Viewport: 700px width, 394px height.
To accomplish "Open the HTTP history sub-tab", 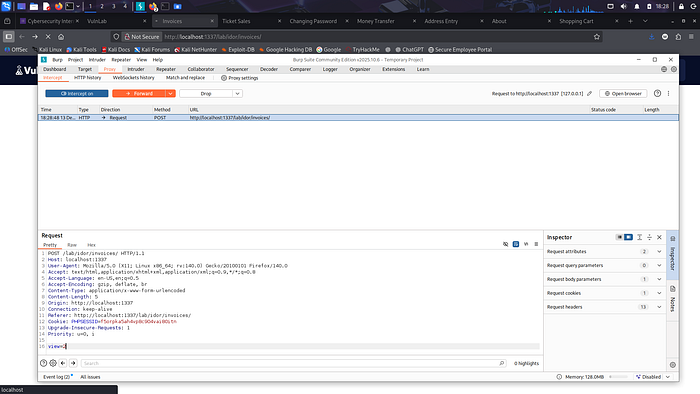I will [88, 78].
